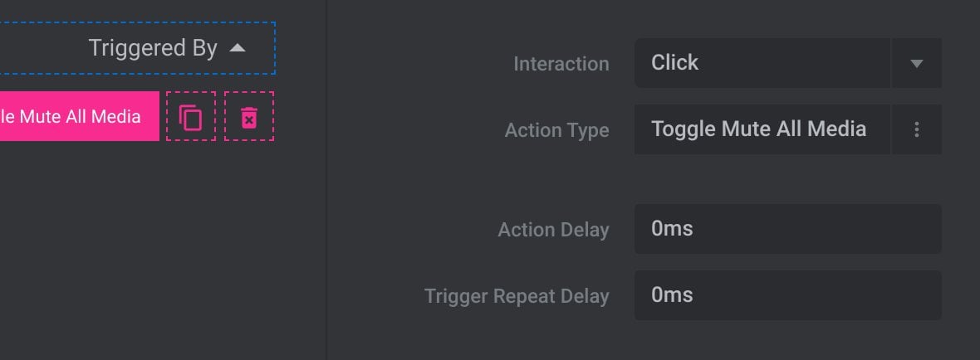This screenshot has width=980, height=360.
Task: Focus the Trigger Repeat Delay input field
Action: click(x=787, y=295)
